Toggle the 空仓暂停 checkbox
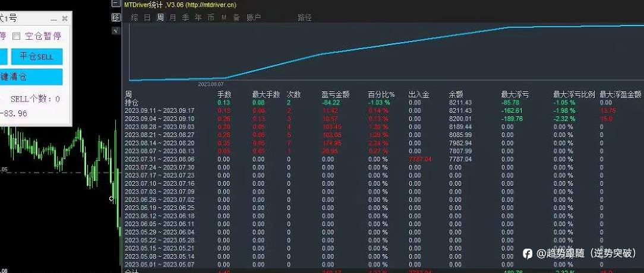 [x=17, y=36]
